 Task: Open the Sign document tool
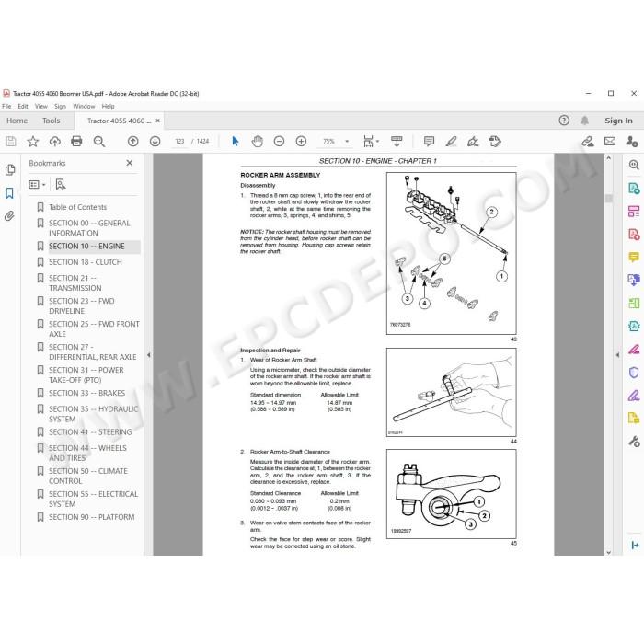point(473,142)
